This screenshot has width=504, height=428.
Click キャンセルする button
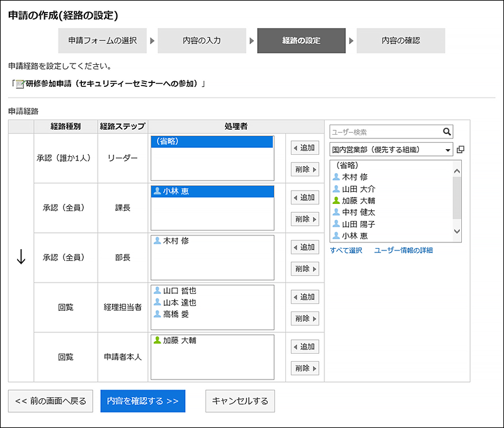(240, 401)
